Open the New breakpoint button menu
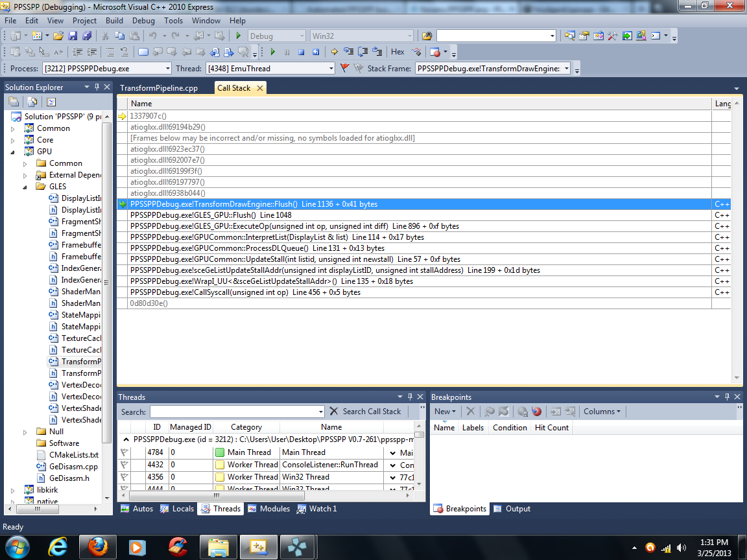Viewport: 747px width, 560px height. coord(445,412)
